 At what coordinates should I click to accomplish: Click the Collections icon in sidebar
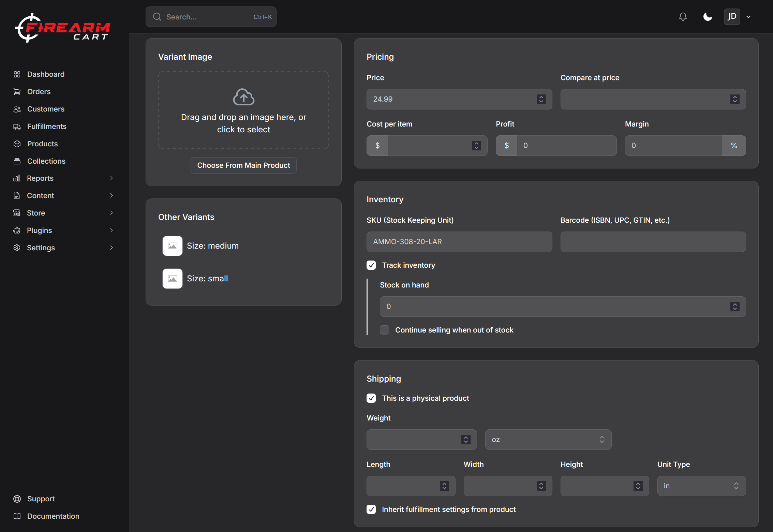pyautogui.click(x=17, y=161)
